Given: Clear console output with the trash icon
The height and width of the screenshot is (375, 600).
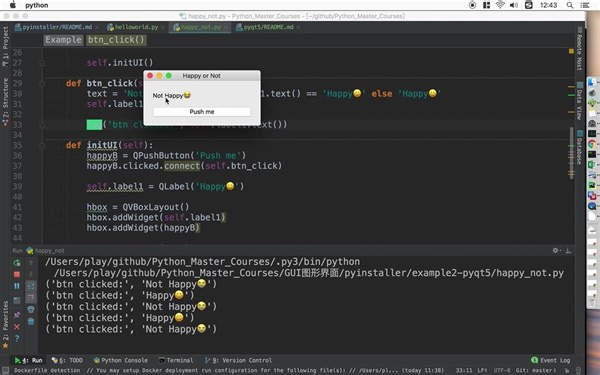Looking at the screenshot, I should (31, 321).
